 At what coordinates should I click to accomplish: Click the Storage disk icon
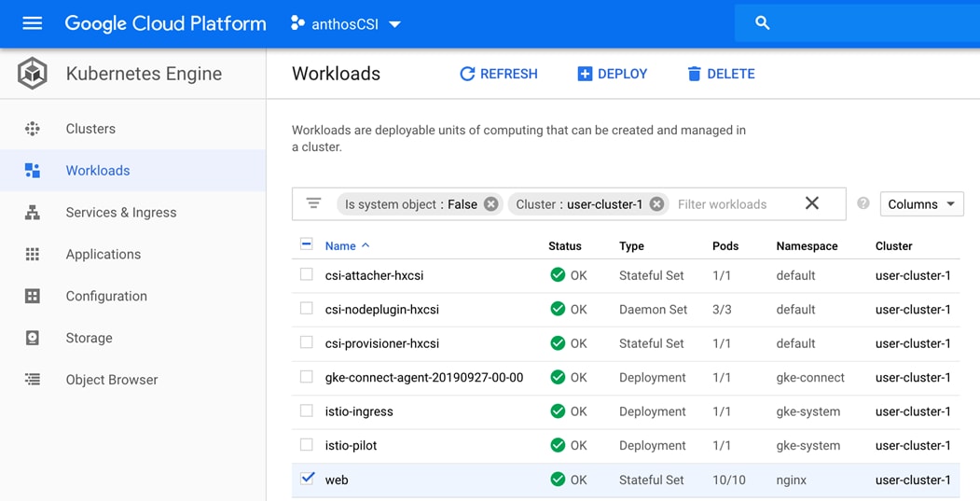coord(33,338)
